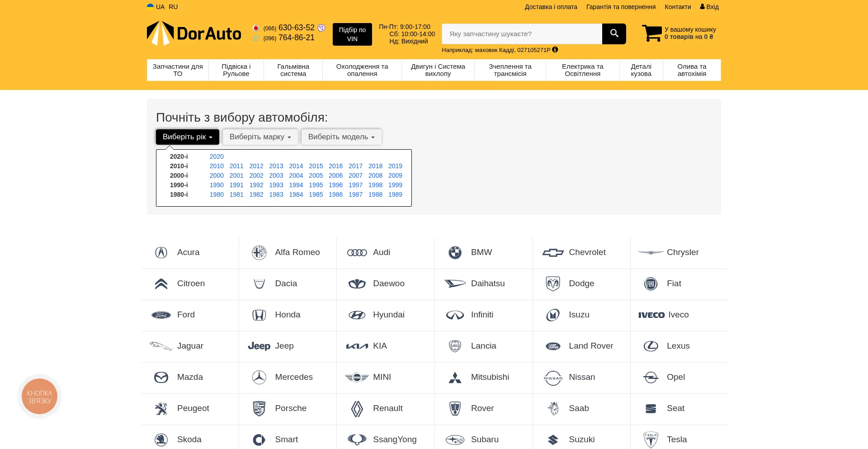868x449 pixels.
Task: Choose the Porsche crest icon
Action: click(x=259, y=409)
